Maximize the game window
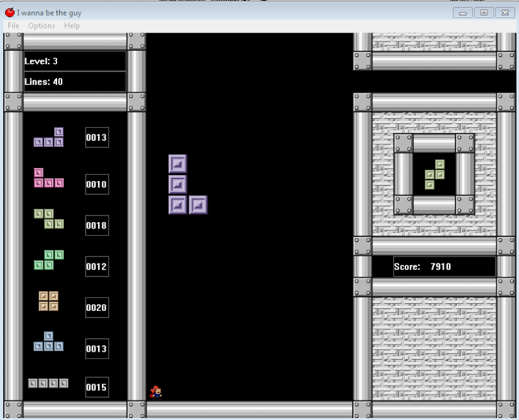 484,12
